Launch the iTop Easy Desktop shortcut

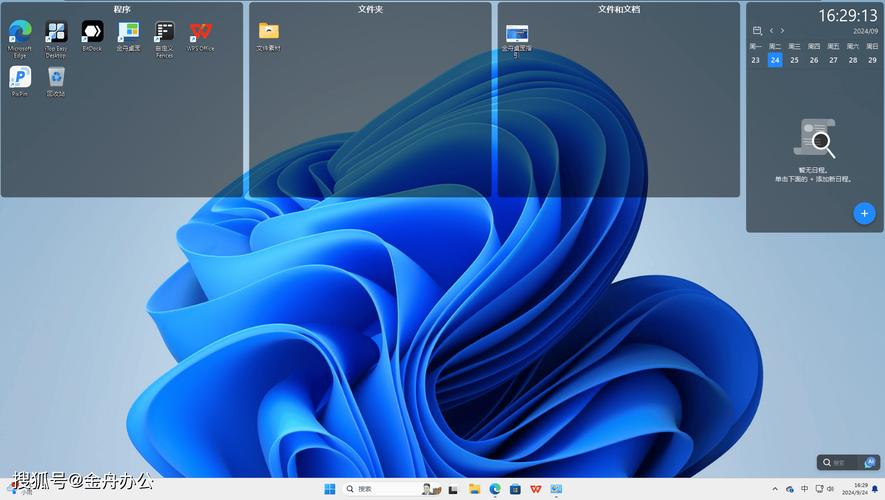56,33
